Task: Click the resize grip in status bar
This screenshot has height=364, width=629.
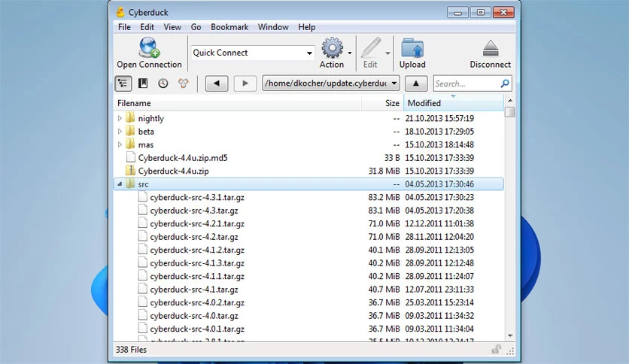Action: coord(510,351)
